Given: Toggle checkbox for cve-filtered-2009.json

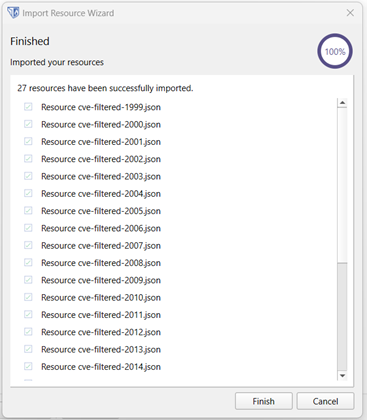Looking at the screenshot, I should tap(28, 280).
